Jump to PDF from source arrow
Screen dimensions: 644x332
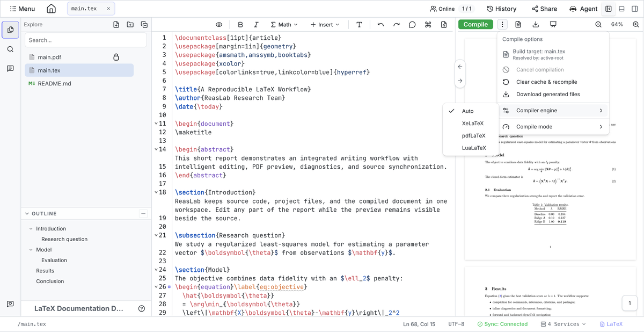tap(460, 81)
